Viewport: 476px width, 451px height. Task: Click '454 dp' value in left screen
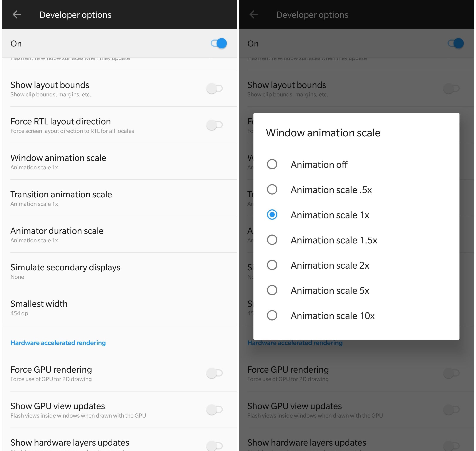[19, 313]
